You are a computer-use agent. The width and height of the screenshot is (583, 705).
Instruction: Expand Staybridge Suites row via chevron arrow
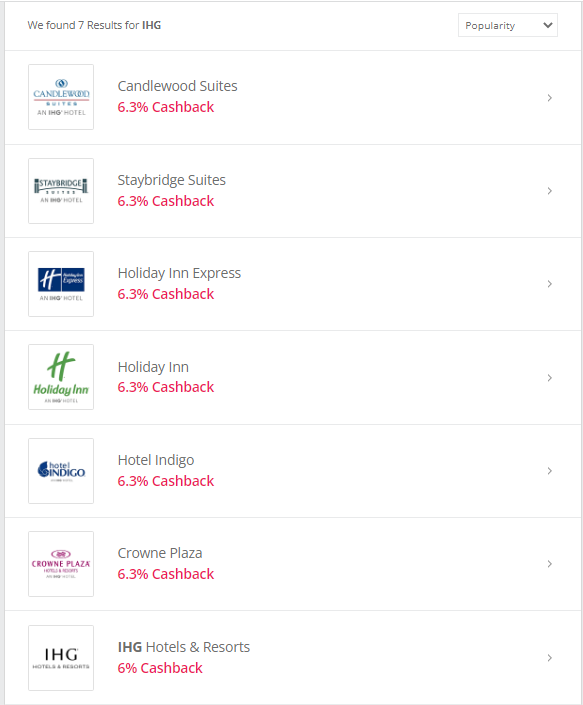pos(550,191)
